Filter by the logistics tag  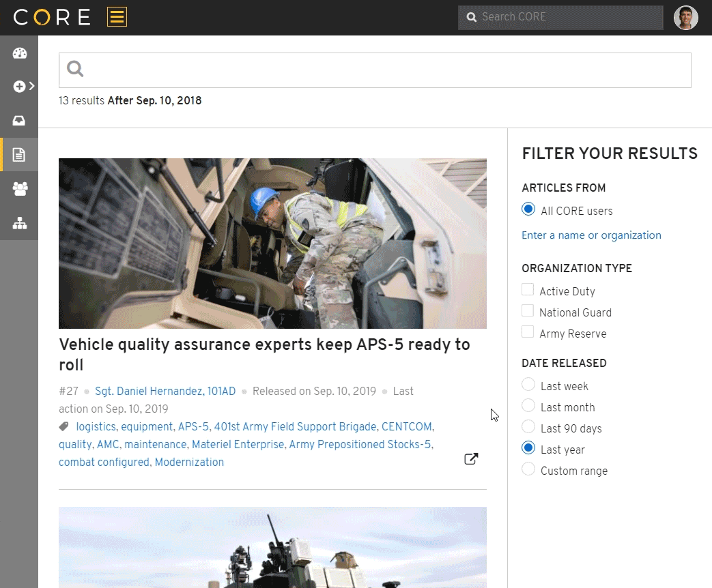tap(96, 426)
